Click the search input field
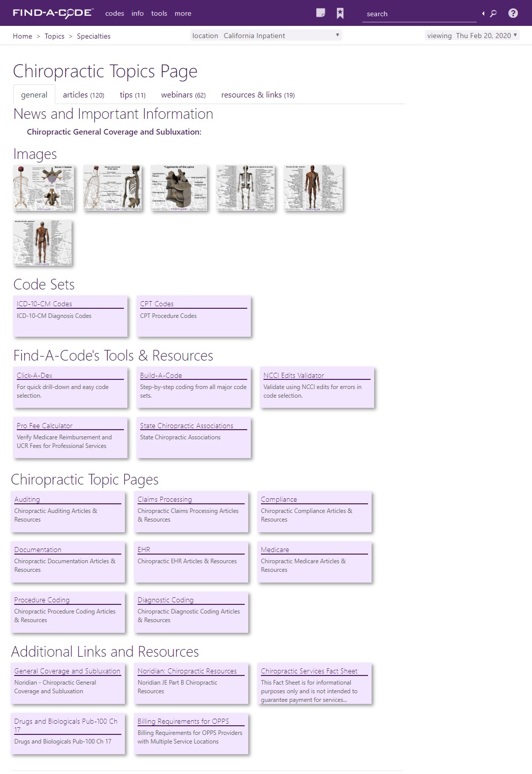 (419, 14)
